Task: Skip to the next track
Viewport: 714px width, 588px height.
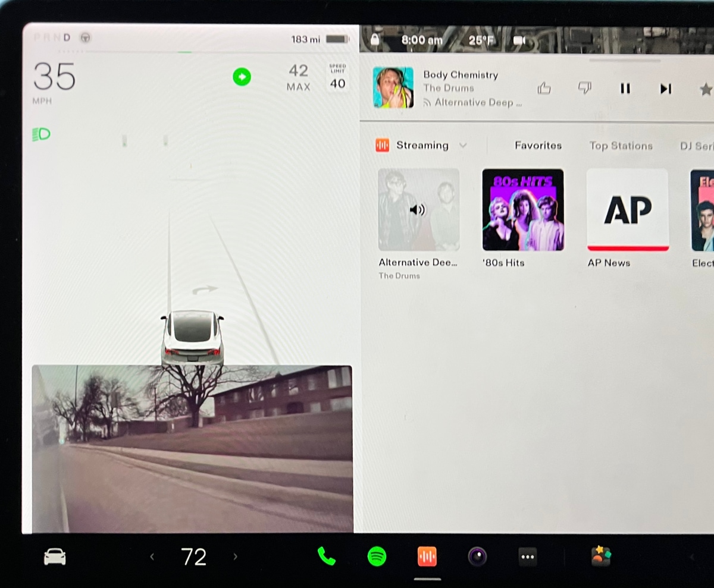Action: [x=666, y=89]
